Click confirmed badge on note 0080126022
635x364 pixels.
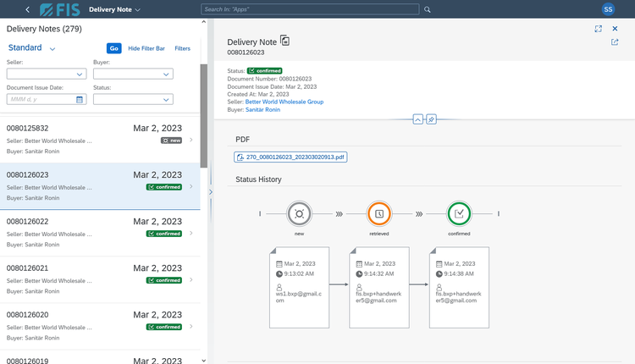click(x=164, y=234)
